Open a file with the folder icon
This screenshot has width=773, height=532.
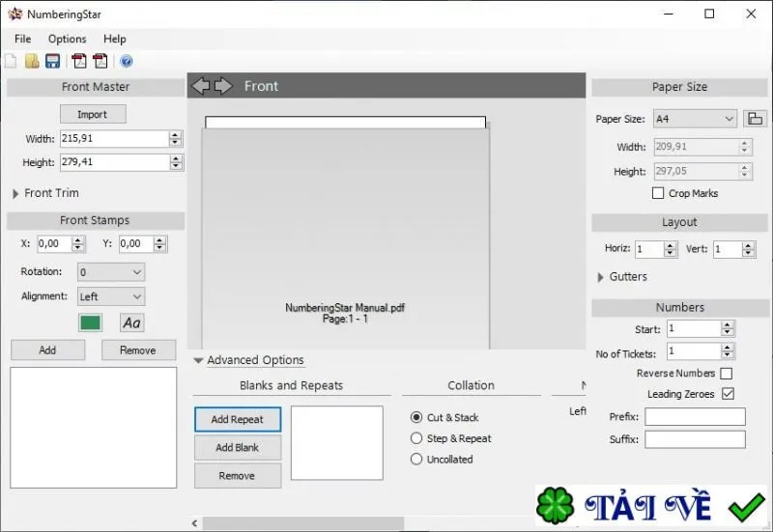[32, 61]
